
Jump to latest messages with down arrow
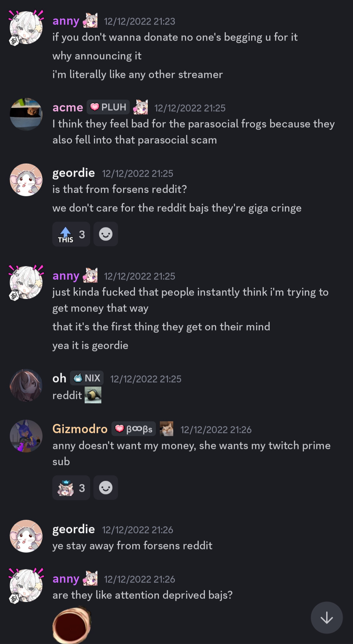[327, 617]
